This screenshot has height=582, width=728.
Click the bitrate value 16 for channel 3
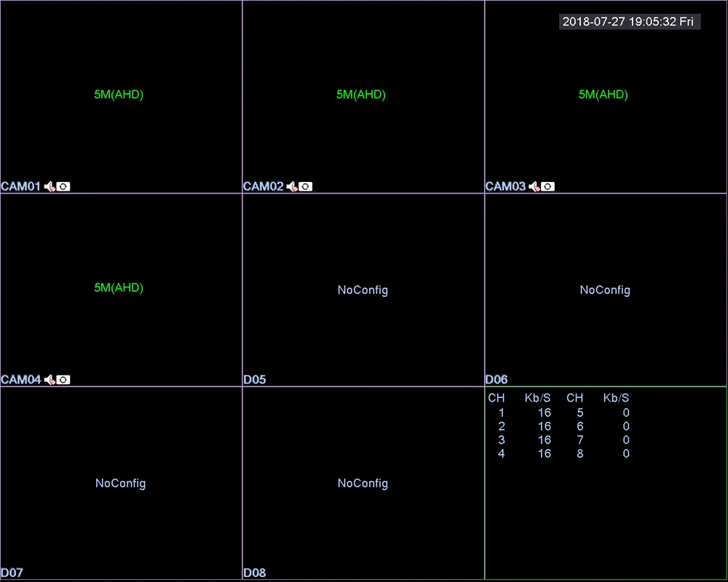coord(545,440)
